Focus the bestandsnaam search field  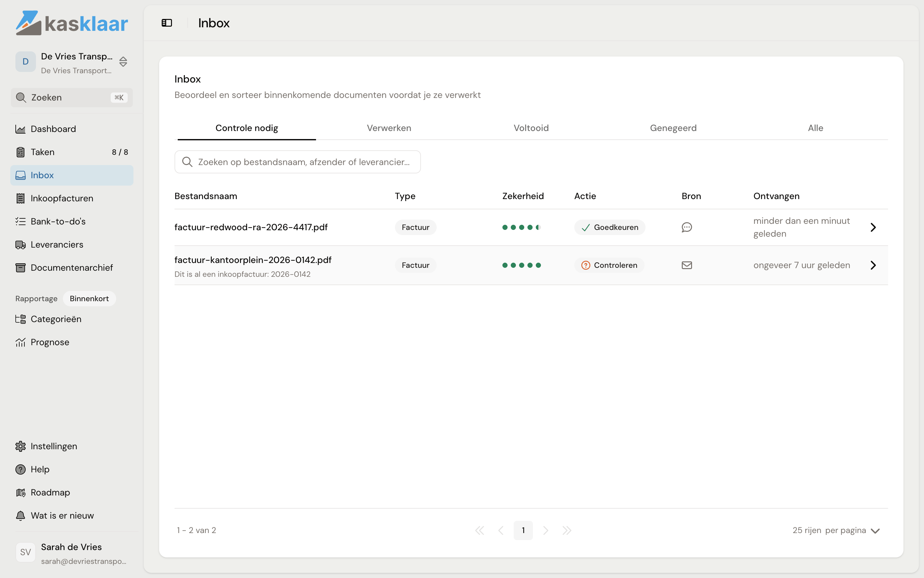pyautogui.click(x=297, y=162)
